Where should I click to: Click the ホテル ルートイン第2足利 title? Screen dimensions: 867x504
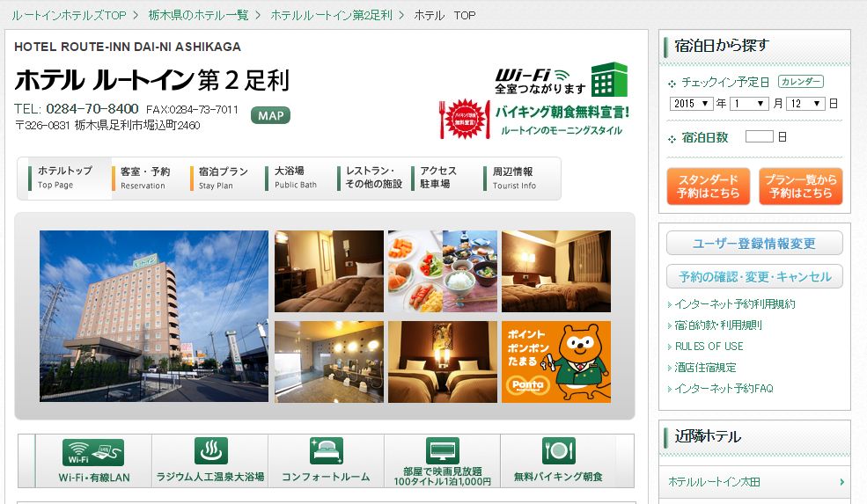[152, 80]
